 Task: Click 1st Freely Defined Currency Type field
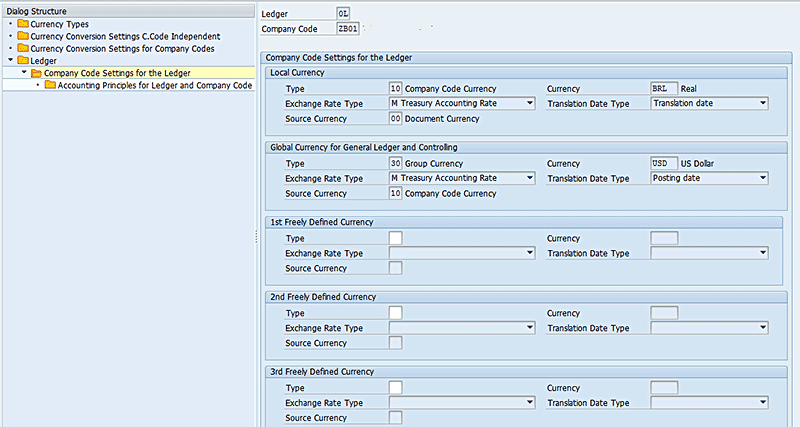(x=396, y=238)
